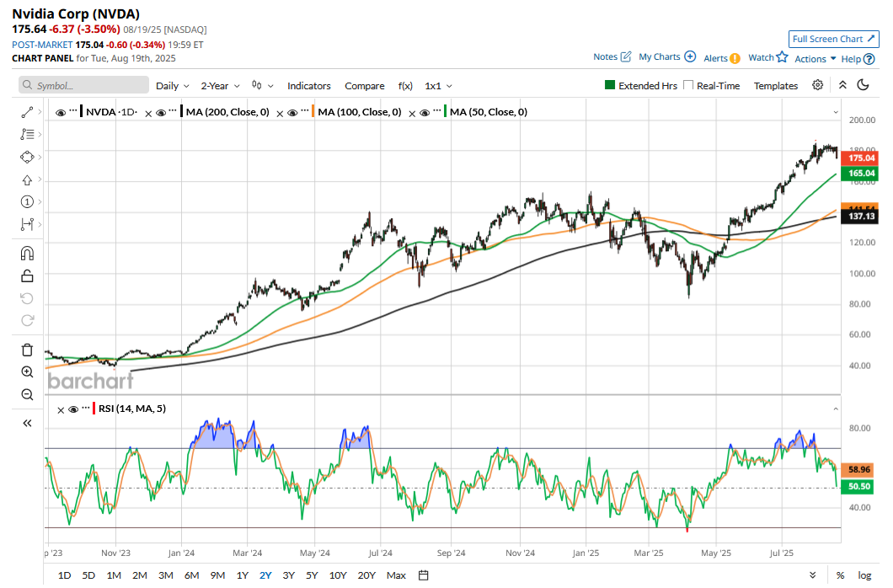The width and height of the screenshot is (893, 588).
Task: Open the MA (100, Close, 0) orange color marker
Action: [313, 111]
